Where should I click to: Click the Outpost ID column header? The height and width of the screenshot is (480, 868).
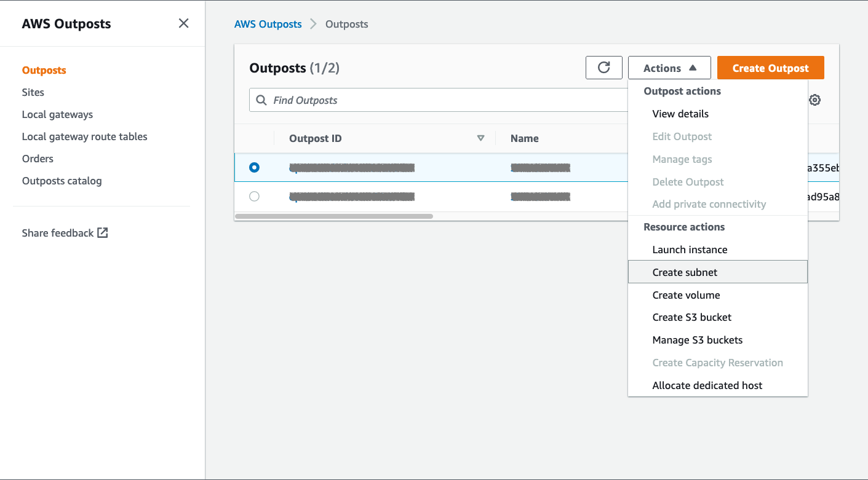[x=316, y=138]
